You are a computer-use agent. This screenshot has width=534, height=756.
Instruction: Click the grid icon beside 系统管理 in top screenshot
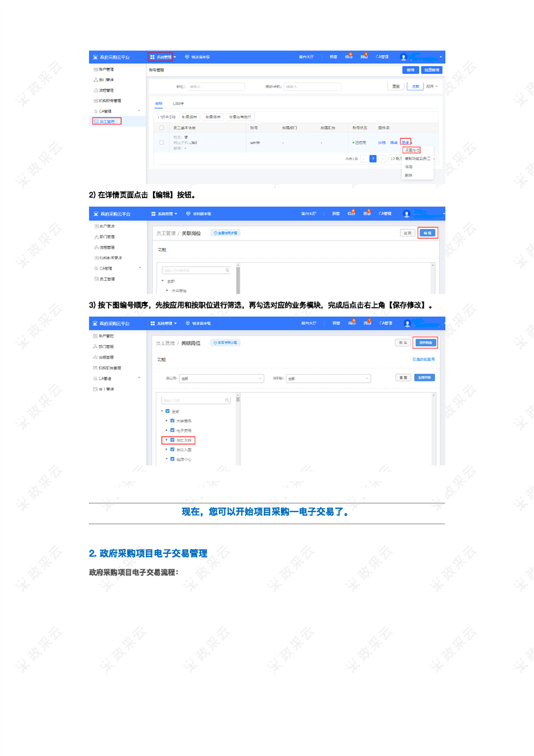(152, 57)
